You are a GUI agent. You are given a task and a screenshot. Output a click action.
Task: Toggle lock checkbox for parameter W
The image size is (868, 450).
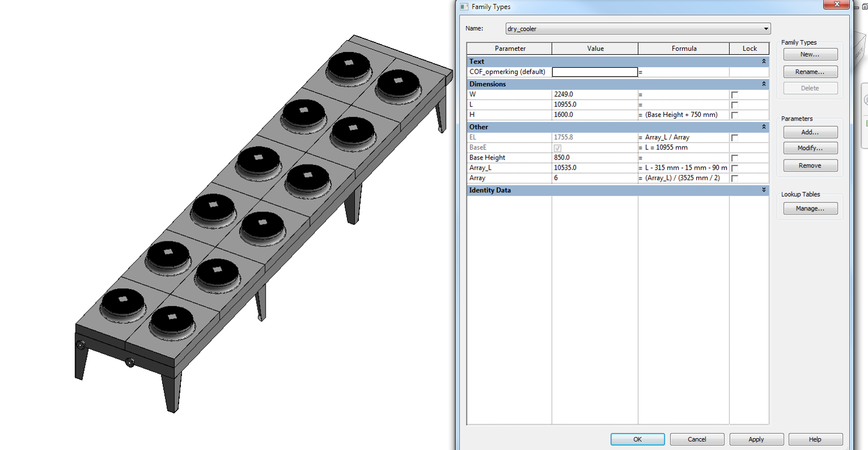pos(735,95)
